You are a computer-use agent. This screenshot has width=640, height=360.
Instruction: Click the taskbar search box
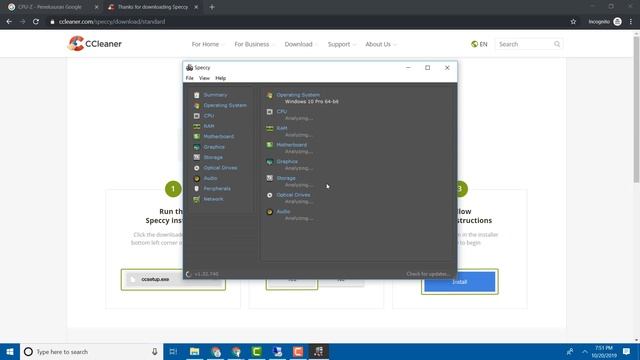[91, 351]
